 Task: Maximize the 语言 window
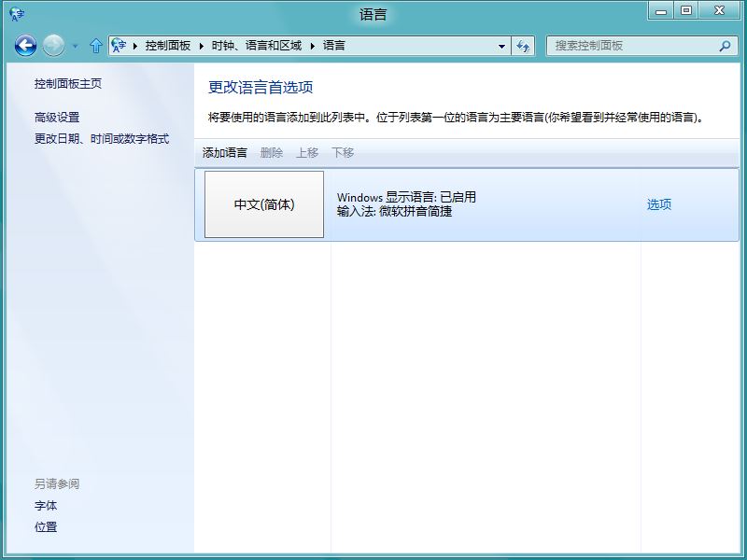686,11
